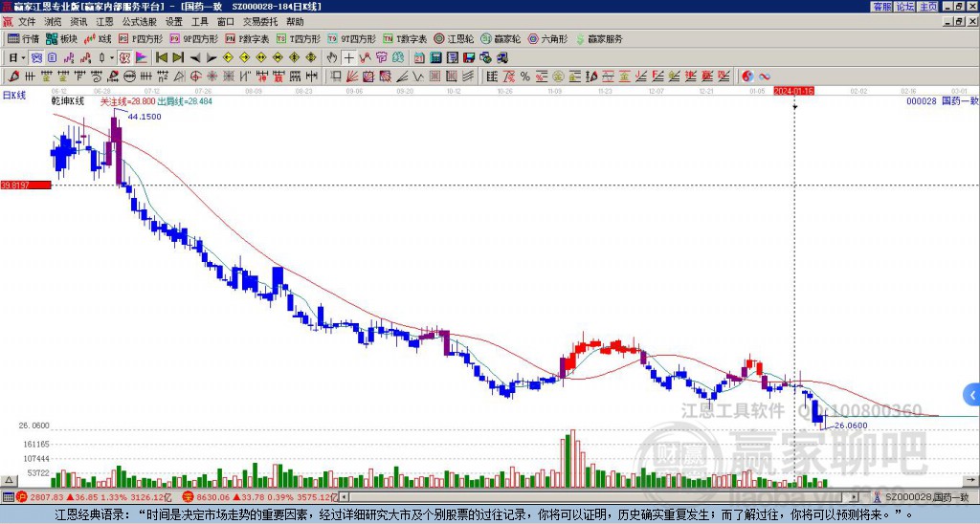
Task: Click the calendar date icon
Action: coord(419,57)
